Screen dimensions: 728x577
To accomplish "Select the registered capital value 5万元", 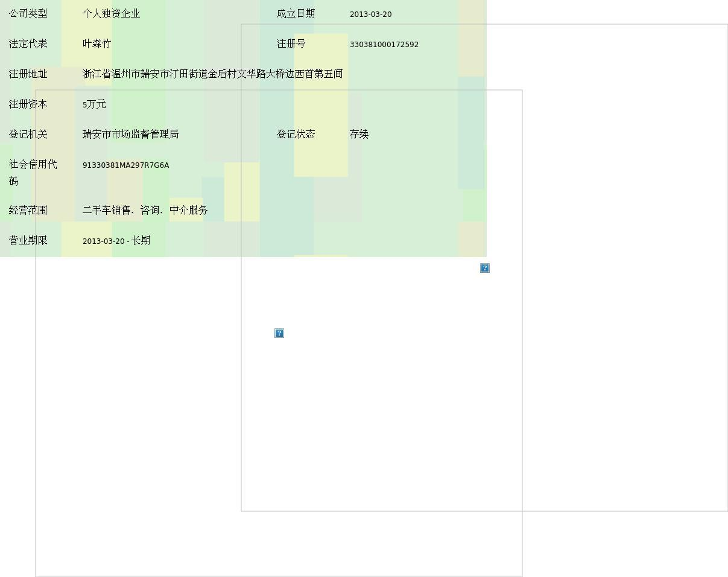I will [x=94, y=104].
